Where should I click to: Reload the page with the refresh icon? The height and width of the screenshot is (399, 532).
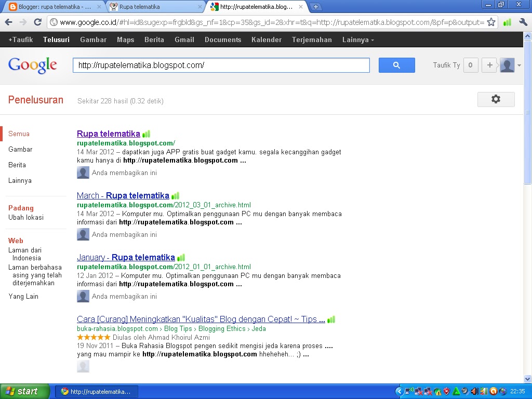pyautogui.click(x=37, y=22)
